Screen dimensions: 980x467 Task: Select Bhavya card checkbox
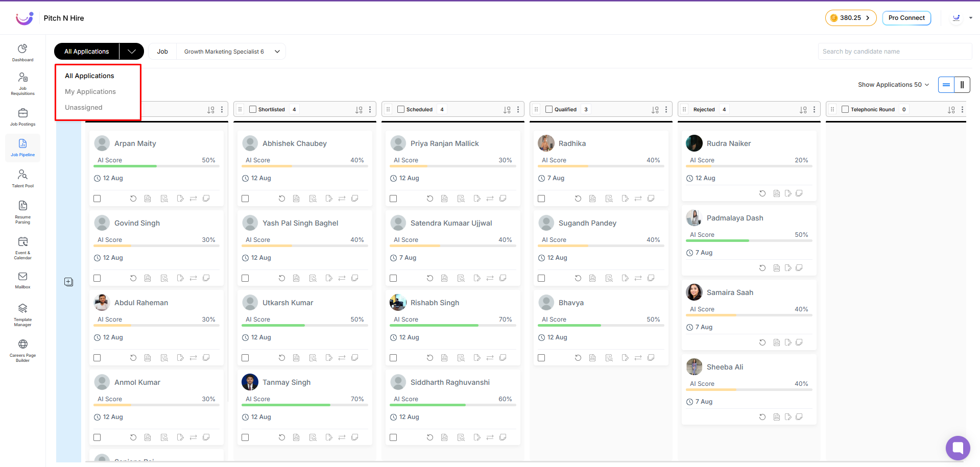coord(541,358)
